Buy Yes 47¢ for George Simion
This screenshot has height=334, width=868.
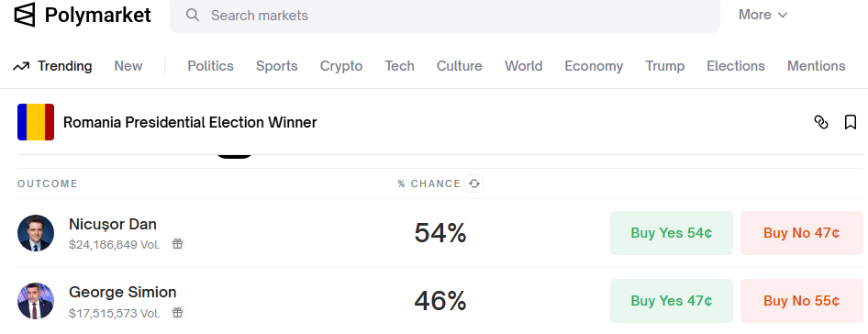pyautogui.click(x=672, y=301)
